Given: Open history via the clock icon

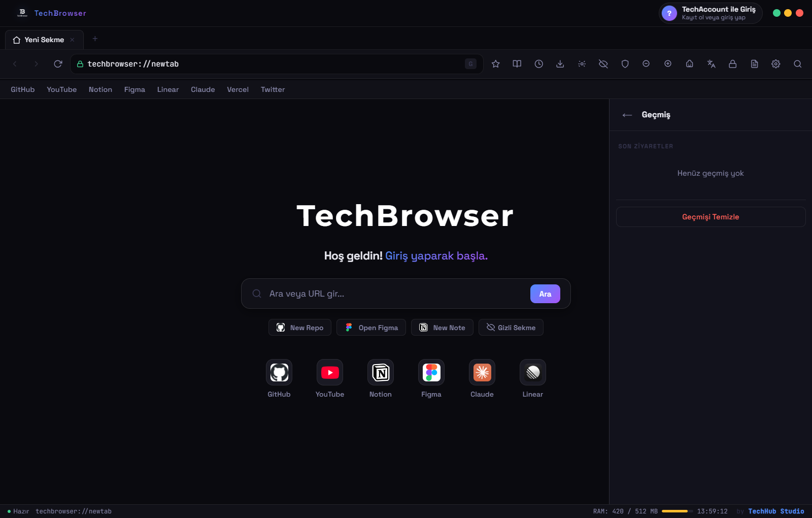Looking at the screenshot, I should point(539,64).
